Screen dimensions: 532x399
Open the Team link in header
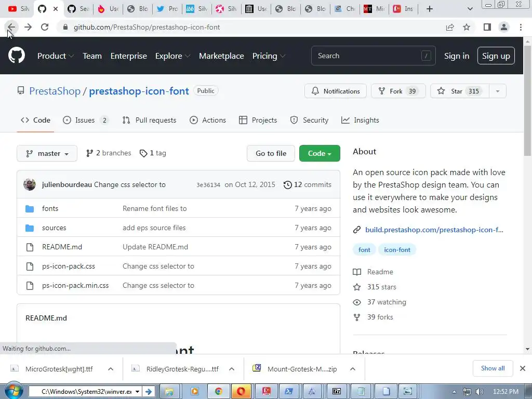92,56
